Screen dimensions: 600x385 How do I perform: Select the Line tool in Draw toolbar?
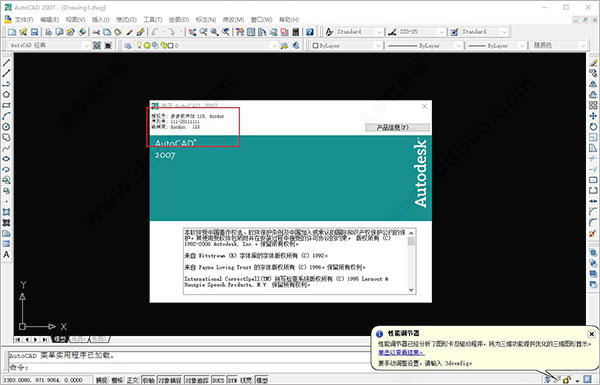[x=7, y=62]
